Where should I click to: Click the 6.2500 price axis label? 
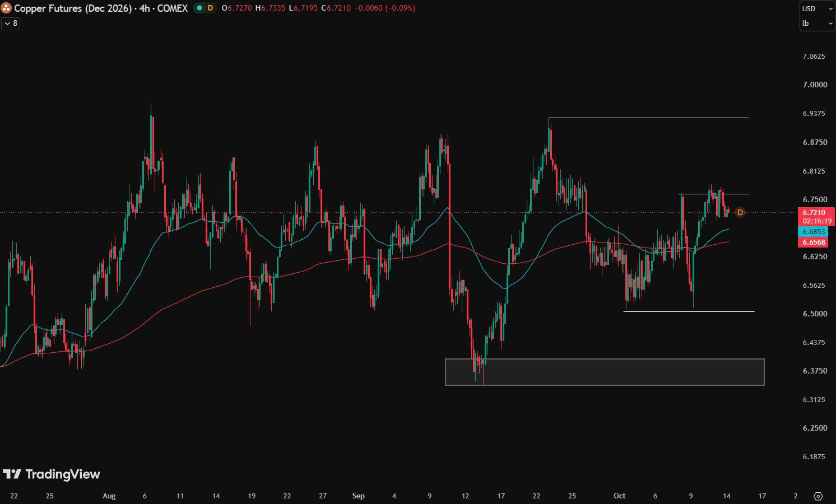click(815, 428)
